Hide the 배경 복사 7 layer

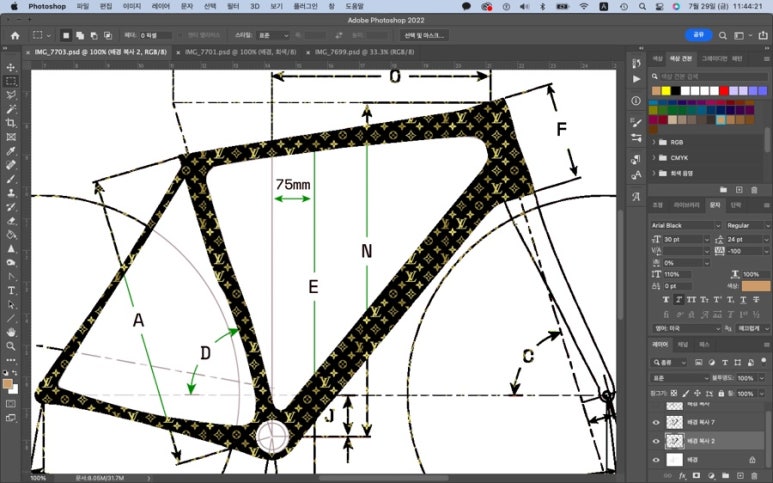point(656,422)
